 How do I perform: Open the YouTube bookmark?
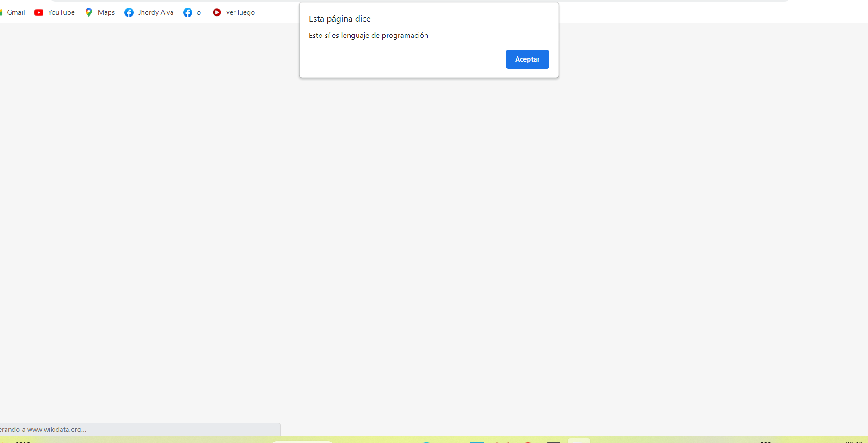click(x=55, y=12)
